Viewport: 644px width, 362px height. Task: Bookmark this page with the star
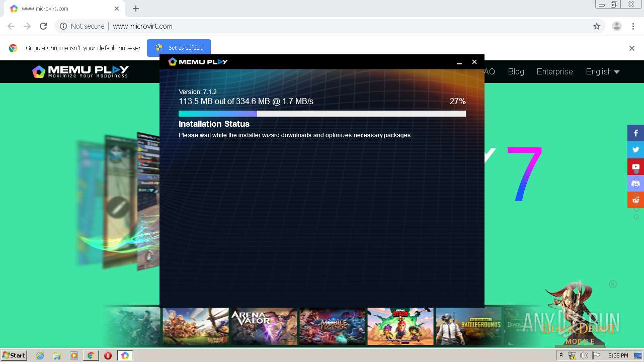597,26
